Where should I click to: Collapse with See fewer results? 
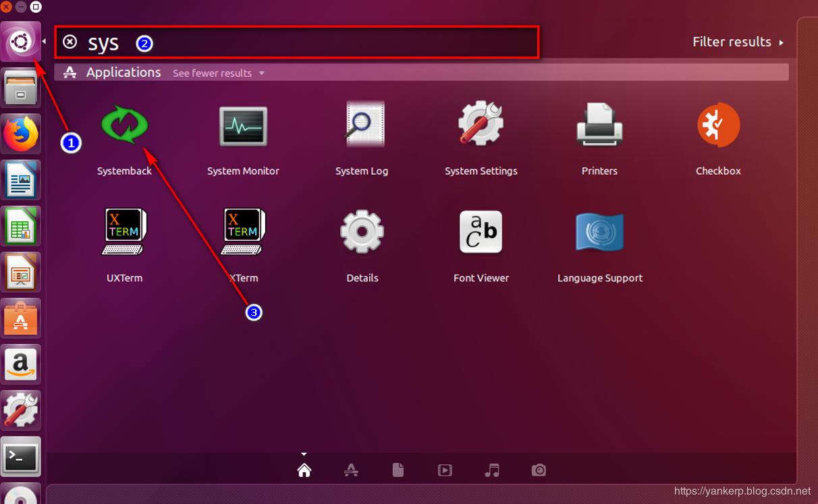pos(219,73)
